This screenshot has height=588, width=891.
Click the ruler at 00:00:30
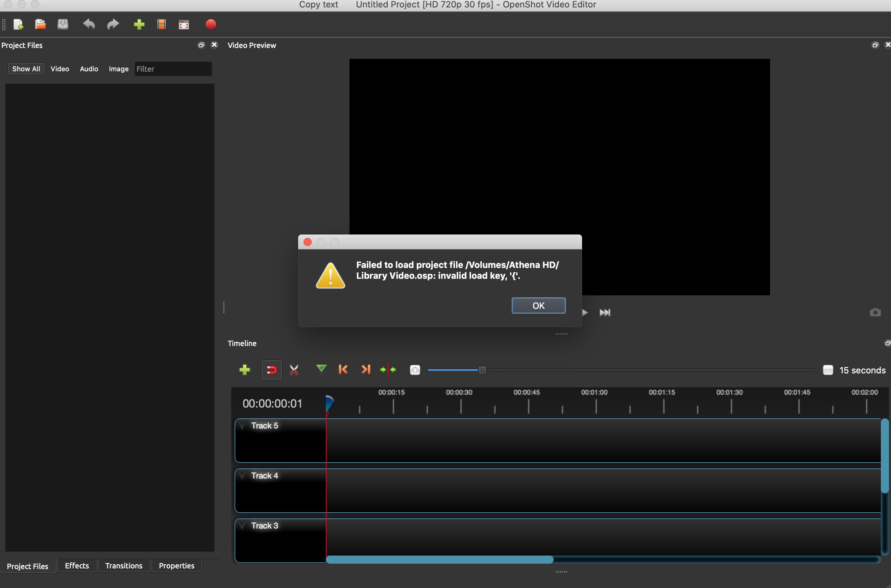click(x=459, y=392)
